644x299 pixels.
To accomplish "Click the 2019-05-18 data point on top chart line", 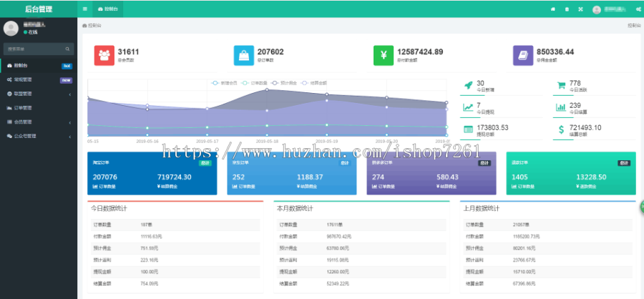I will tap(267, 89).
